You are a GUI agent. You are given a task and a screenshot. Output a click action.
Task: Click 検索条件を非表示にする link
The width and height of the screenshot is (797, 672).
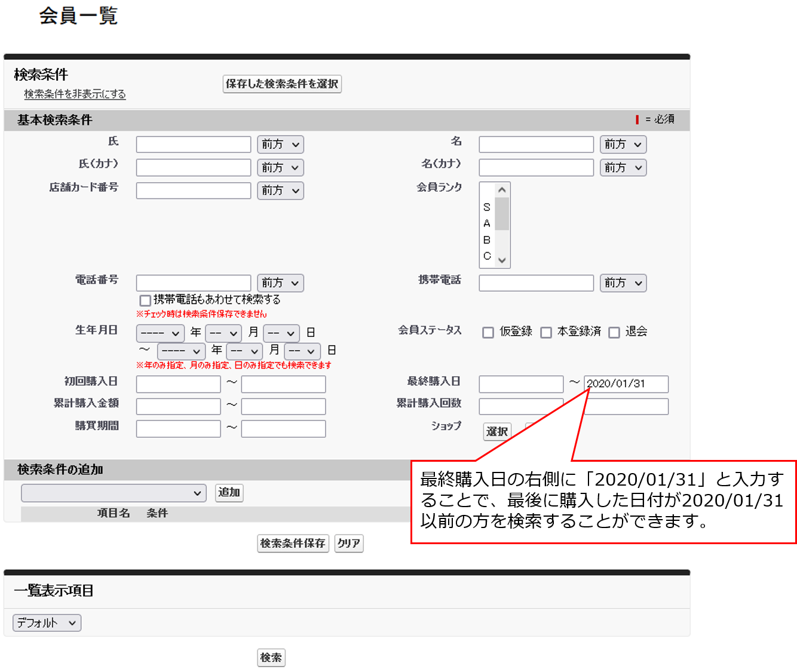75,94
